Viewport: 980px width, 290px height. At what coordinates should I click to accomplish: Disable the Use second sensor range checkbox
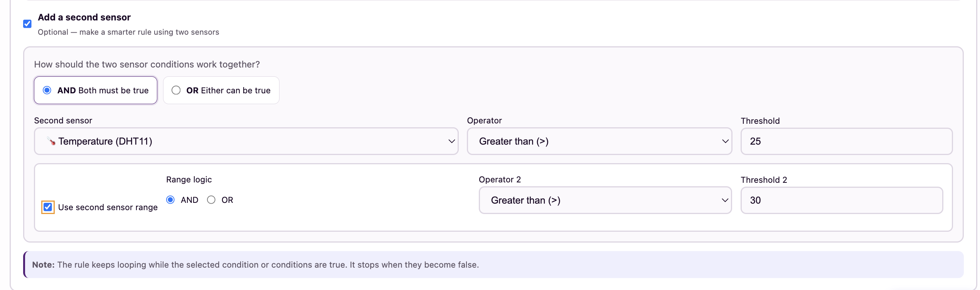[48, 207]
